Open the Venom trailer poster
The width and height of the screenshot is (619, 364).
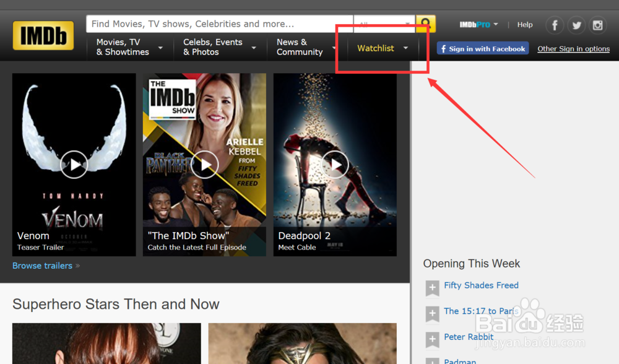pyautogui.click(x=74, y=165)
